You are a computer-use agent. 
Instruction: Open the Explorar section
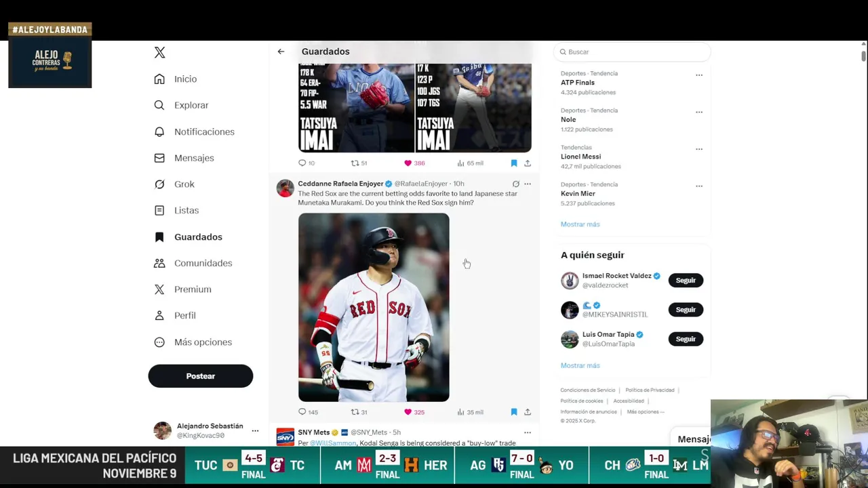pos(181,105)
